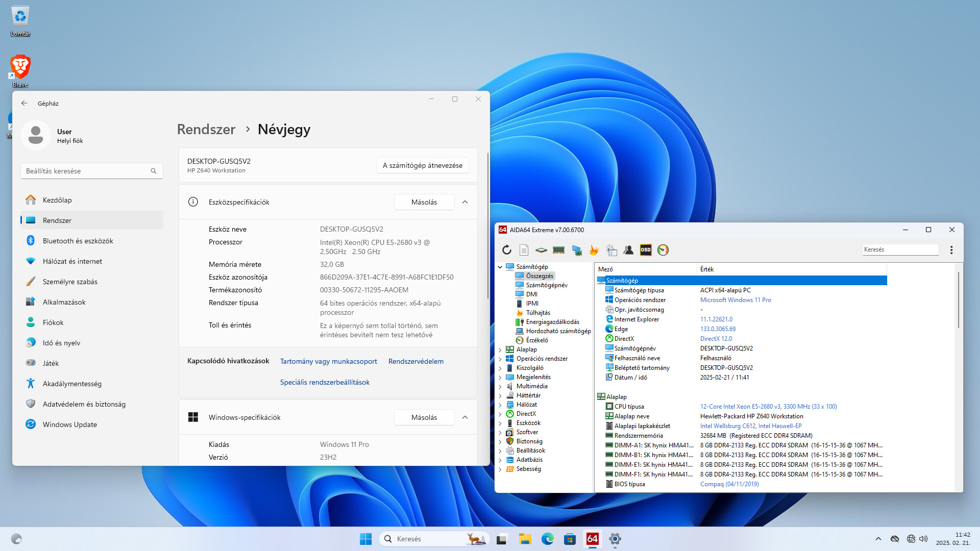Expand the Alaplap tree node
Image resolution: width=980 pixels, height=551 pixels.
point(500,349)
